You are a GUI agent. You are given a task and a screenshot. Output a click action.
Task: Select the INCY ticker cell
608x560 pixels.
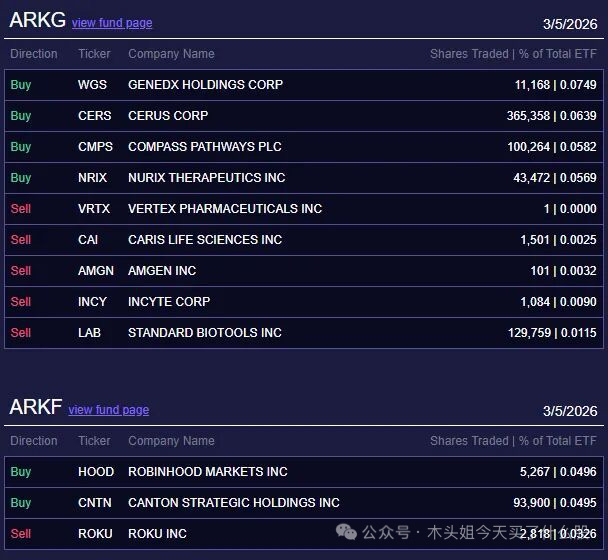tap(92, 302)
